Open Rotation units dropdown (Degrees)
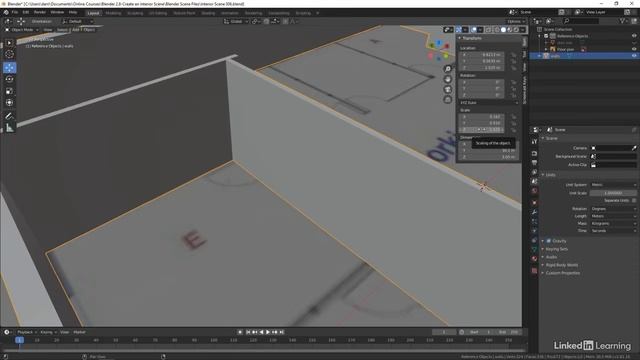The height and width of the screenshot is (360, 640). pyautogui.click(x=613, y=209)
